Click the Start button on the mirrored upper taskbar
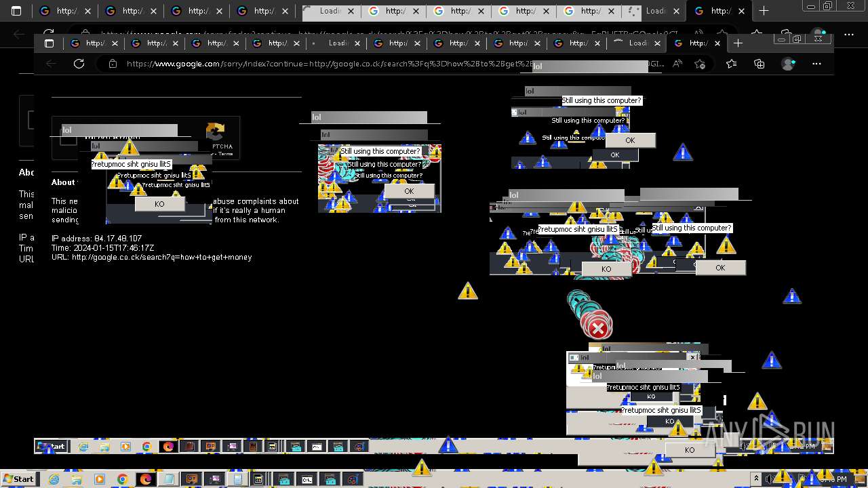Screen dimensions: 868x488 51,446
